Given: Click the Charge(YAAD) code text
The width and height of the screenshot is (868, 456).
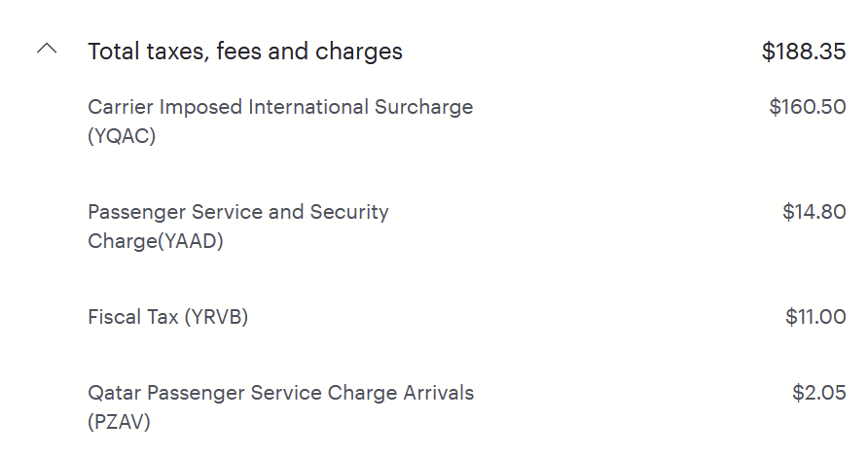Looking at the screenshot, I should pyautogui.click(x=156, y=241).
